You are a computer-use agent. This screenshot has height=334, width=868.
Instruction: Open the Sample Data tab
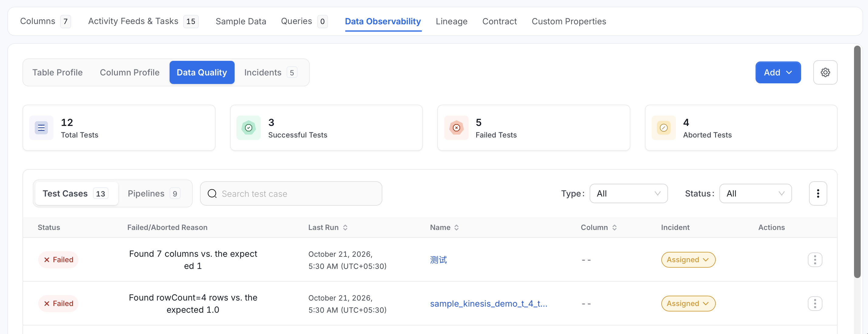241,21
